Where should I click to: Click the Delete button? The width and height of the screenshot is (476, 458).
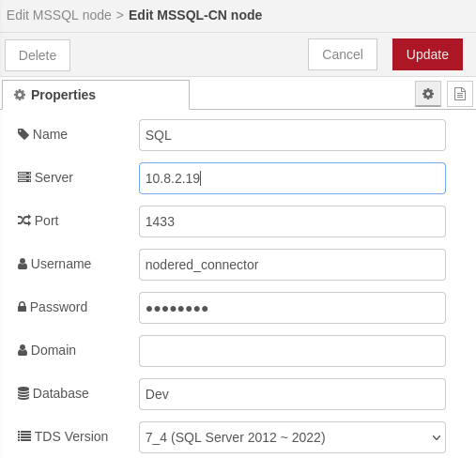38,55
